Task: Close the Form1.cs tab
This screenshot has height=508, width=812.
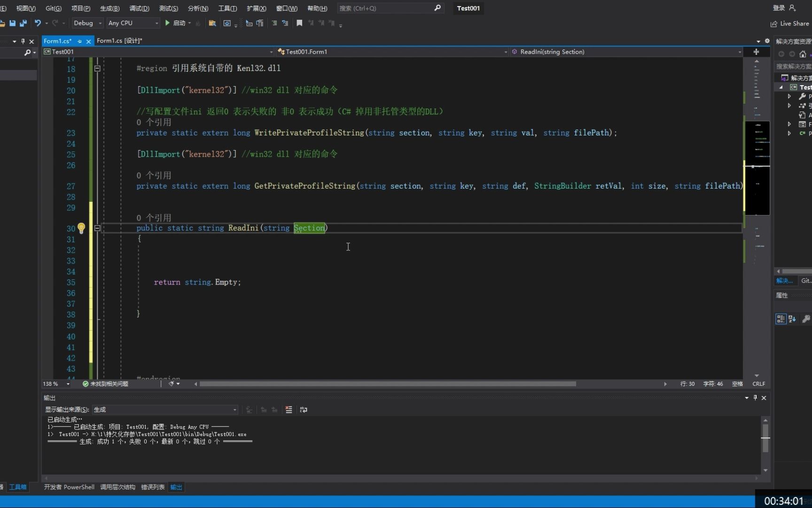Action: [88, 41]
